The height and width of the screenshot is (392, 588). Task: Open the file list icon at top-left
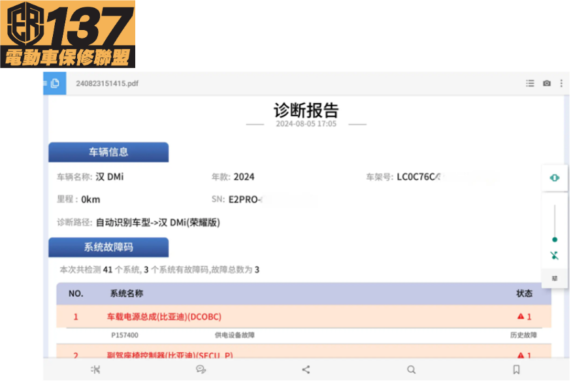(x=54, y=83)
